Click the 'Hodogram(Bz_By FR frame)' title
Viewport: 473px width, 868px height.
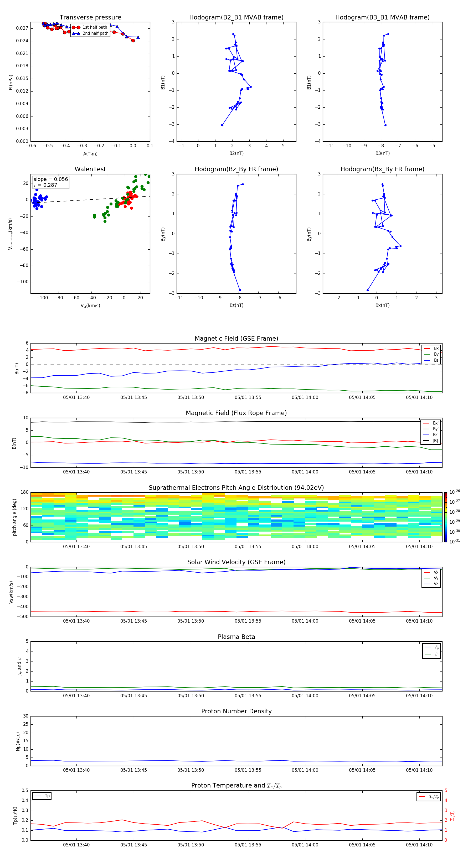pyautogui.click(x=236, y=169)
